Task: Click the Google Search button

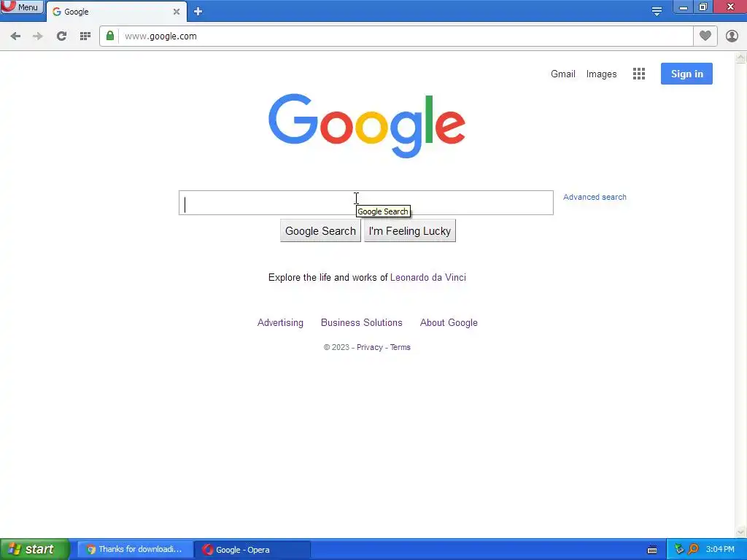Action: coord(321,231)
